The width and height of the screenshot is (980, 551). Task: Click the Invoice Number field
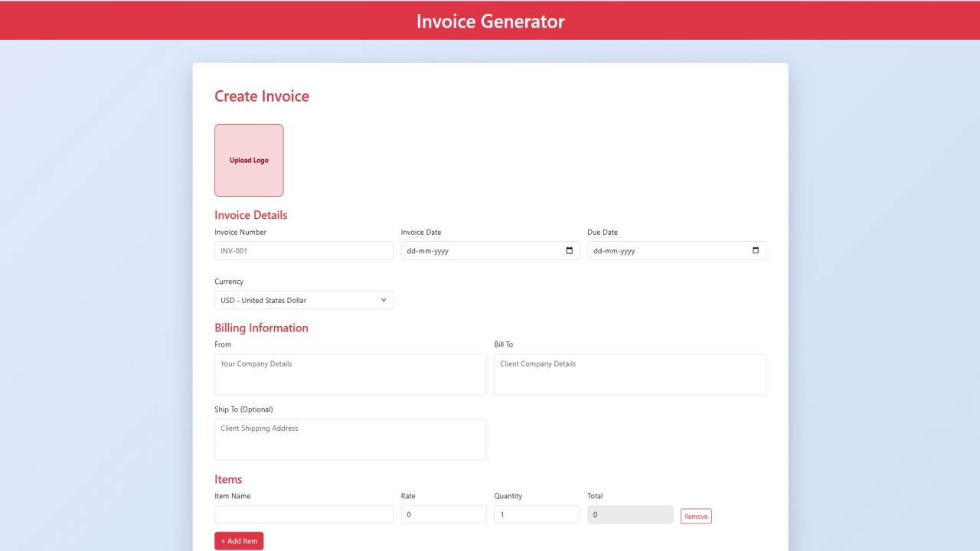[303, 250]
